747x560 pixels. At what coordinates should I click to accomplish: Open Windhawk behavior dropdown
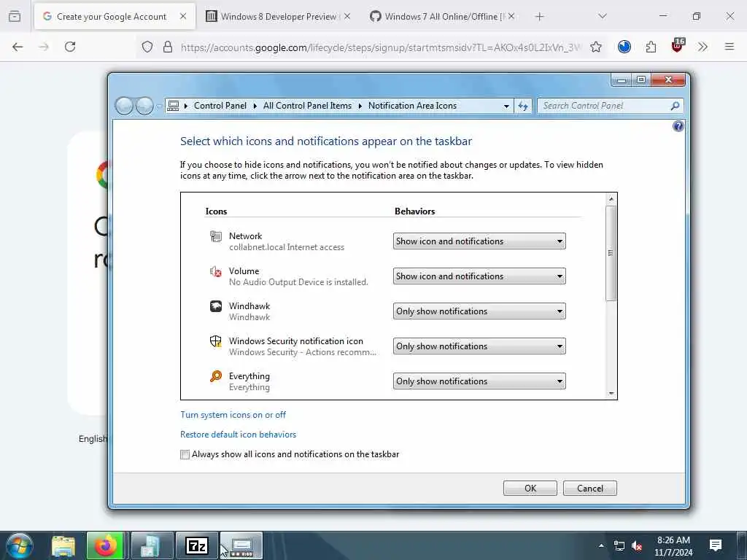(479, 311)
